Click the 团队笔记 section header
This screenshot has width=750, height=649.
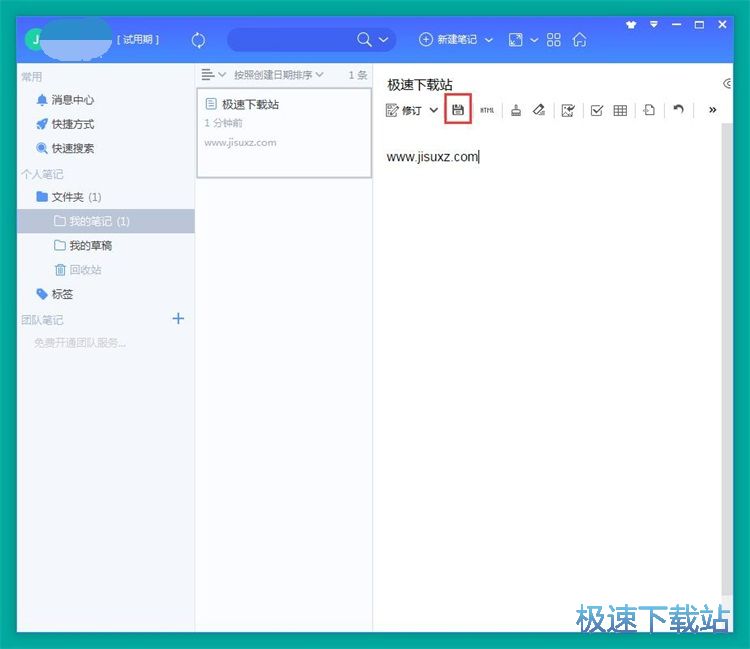point(42,320)
